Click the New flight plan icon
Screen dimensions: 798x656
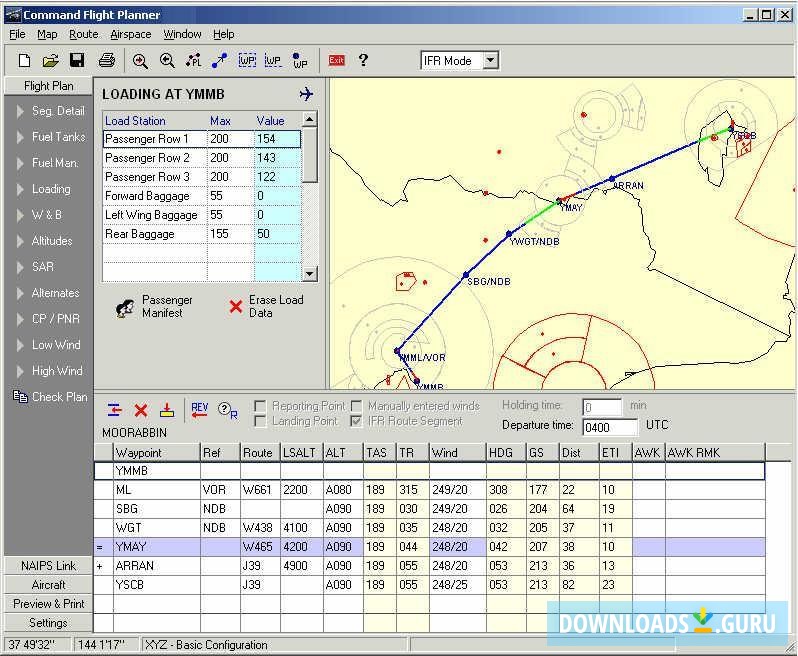(24, 61)
